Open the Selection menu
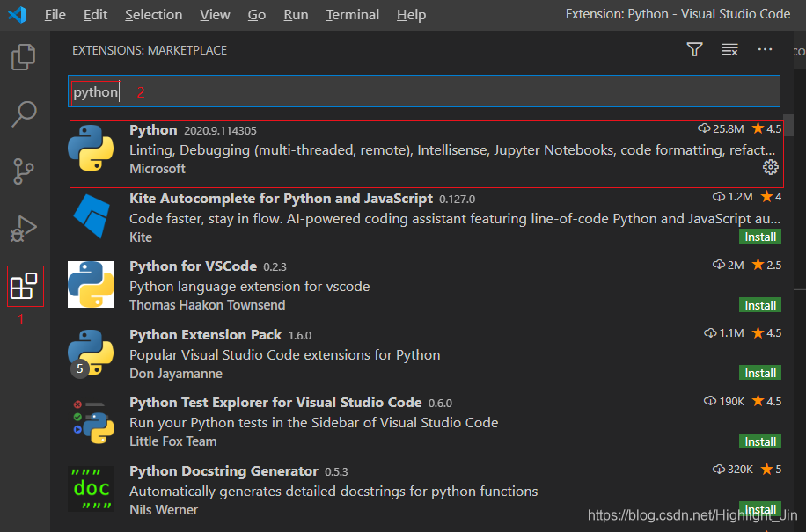The width and height of the screenshot is (806, 532). coord(153,15)
